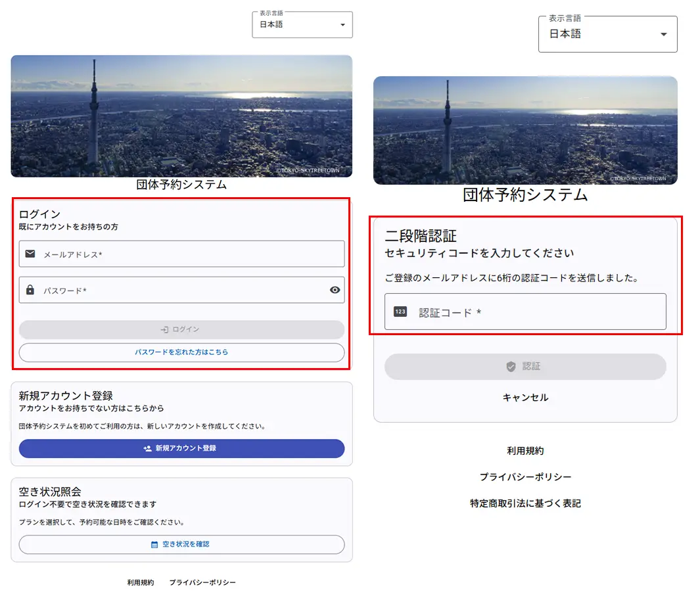Cancel two-factor authentication with キャンセル

(525, 398)
